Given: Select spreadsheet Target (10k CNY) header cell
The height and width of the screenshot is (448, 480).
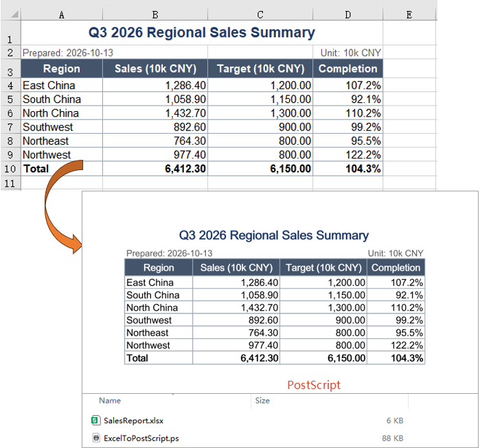Looking at the screenshot, I should [260, 69].
